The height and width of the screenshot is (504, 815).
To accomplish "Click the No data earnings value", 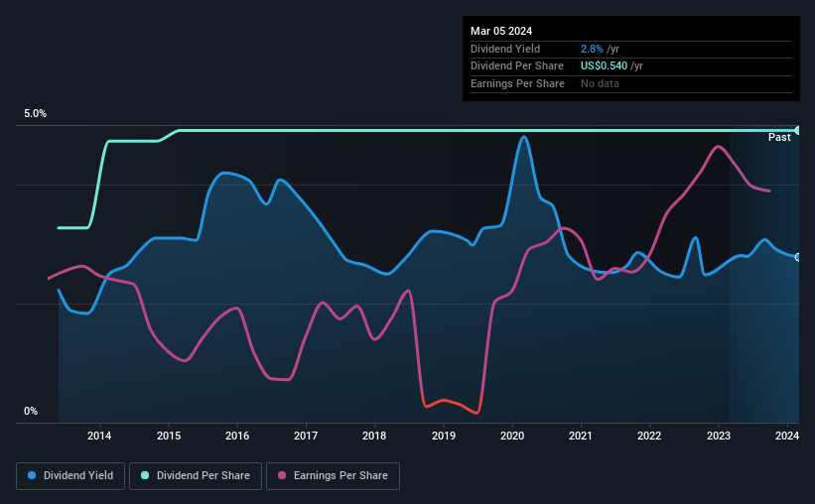I will pyautogui.click(x=600, y=83).
